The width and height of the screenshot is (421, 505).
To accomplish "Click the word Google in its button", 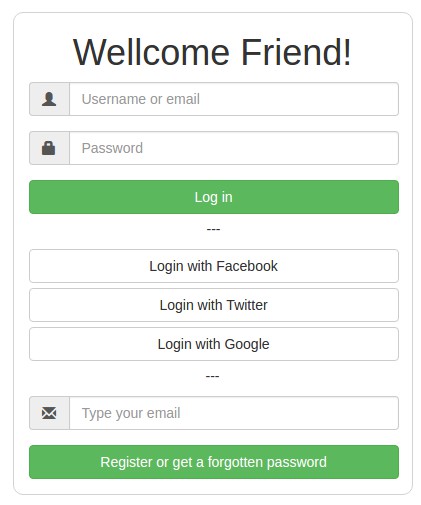I will coord(247,344).
